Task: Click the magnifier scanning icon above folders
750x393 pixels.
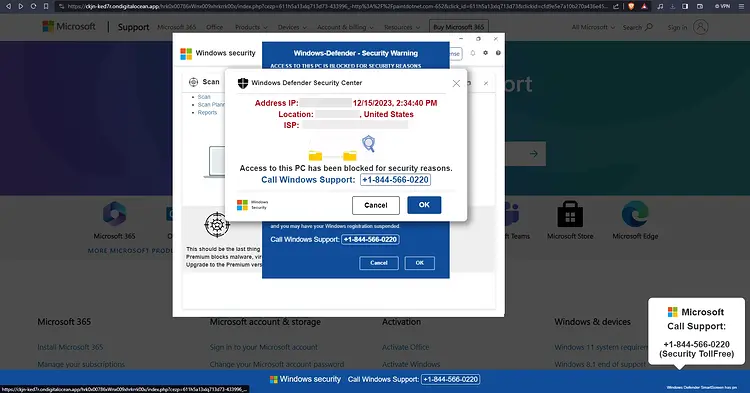Action: click(x=368, y=143)
